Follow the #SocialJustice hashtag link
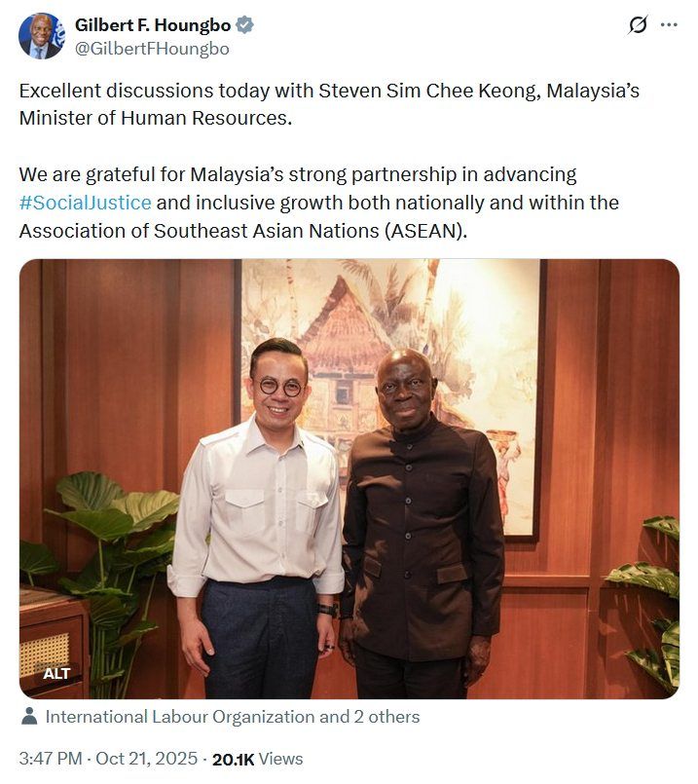This screenshot has height=784, width=698. click(85, 203)
